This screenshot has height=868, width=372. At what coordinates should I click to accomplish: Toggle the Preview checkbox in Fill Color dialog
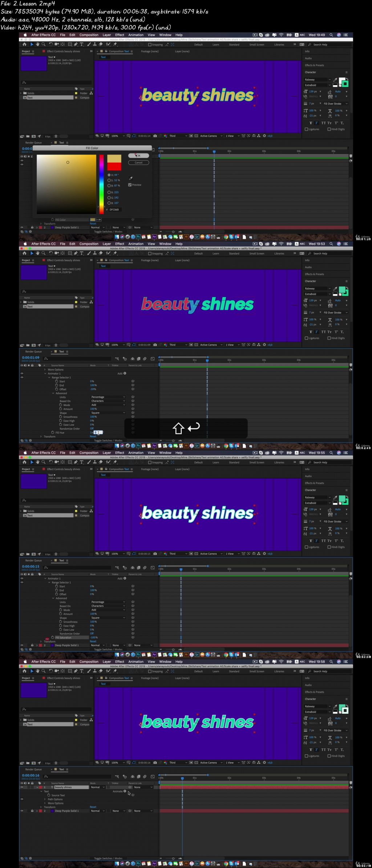(130, 185)
